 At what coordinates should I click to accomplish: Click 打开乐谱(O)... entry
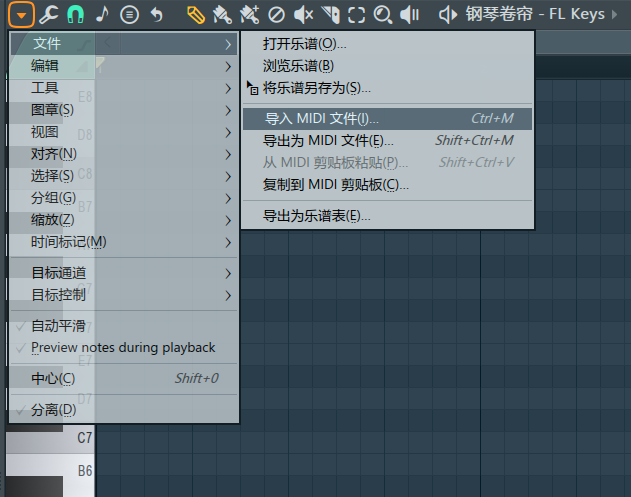(x=305, y=44)
